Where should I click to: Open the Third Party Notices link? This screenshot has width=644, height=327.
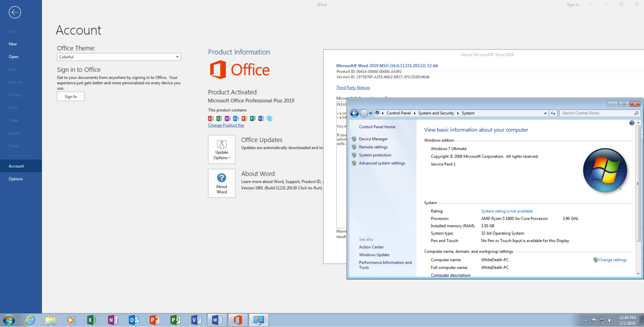click(x=353, y=88)
